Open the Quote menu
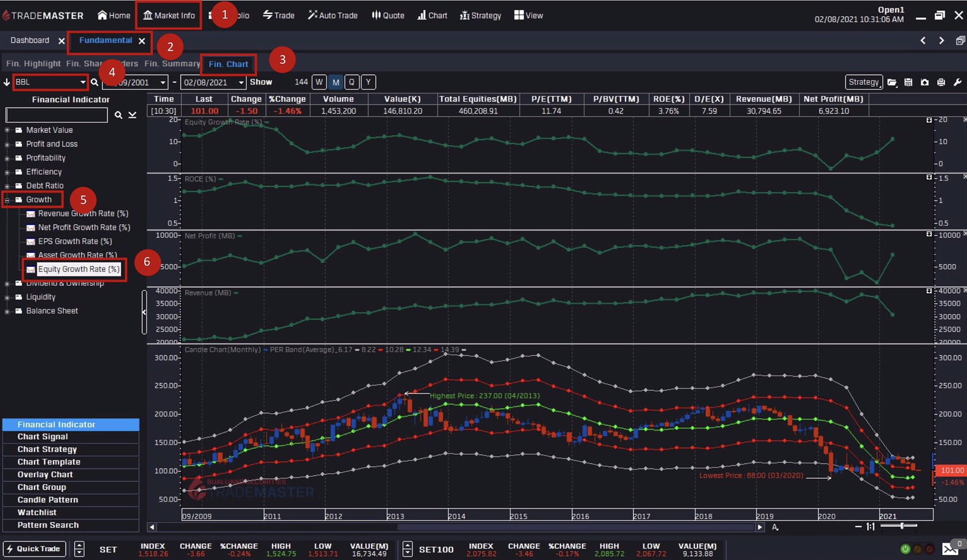The image size is (967, 560). pos(388,16)
